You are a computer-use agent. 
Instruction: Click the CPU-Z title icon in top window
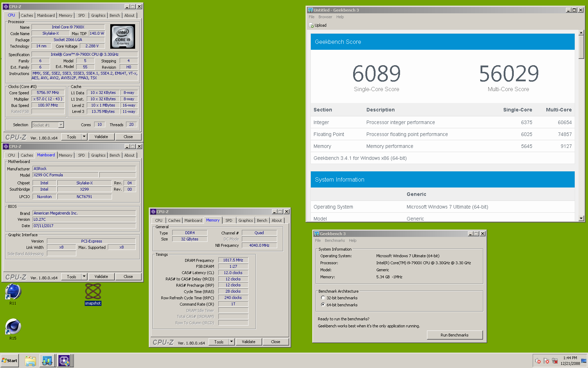pos(6,7)
